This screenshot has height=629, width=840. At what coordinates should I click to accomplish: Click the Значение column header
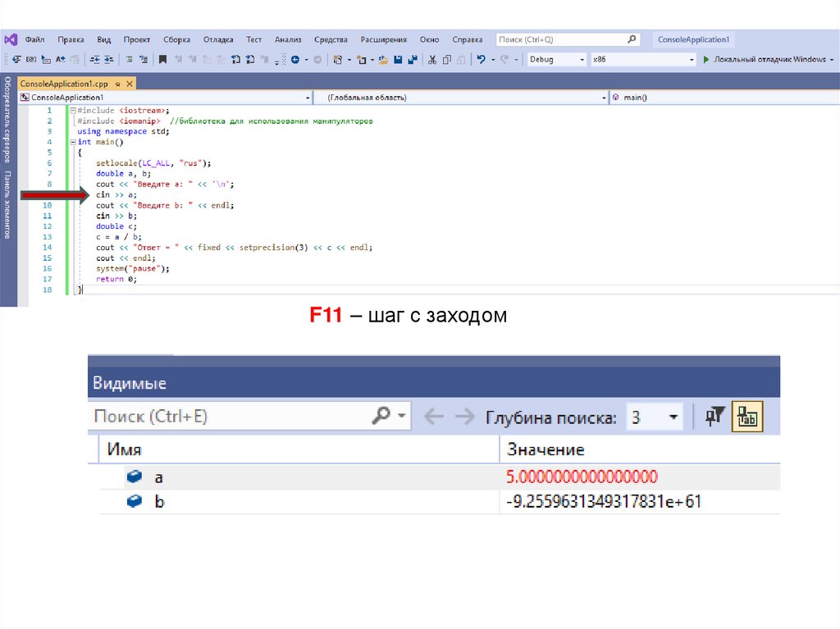(546, 449)
